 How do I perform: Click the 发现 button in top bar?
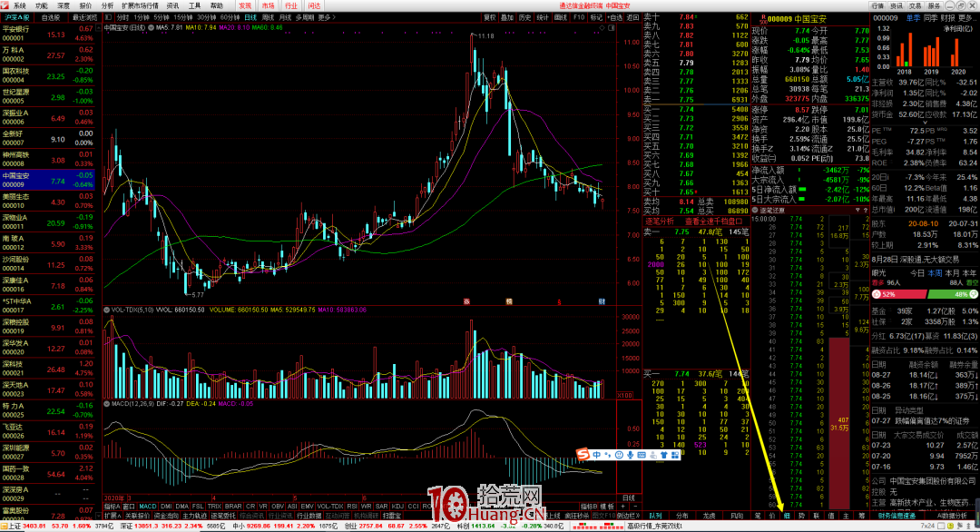click(x=245, y=5)
